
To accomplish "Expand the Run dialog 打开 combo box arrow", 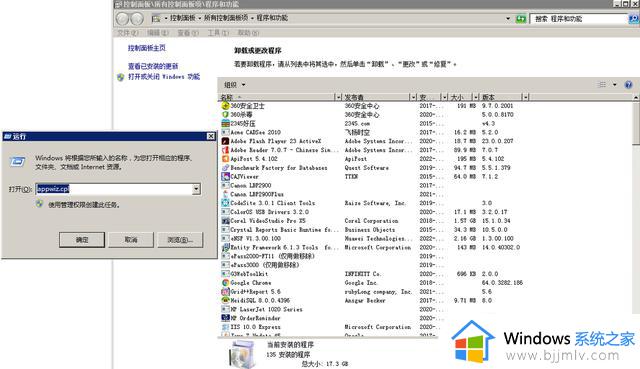I will (196, 189).
